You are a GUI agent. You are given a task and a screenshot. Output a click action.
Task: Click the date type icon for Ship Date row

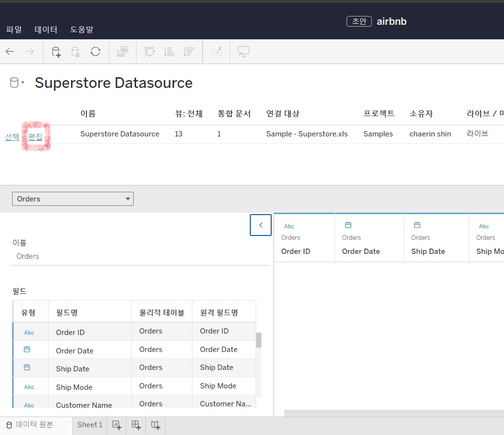click(27, 367)
